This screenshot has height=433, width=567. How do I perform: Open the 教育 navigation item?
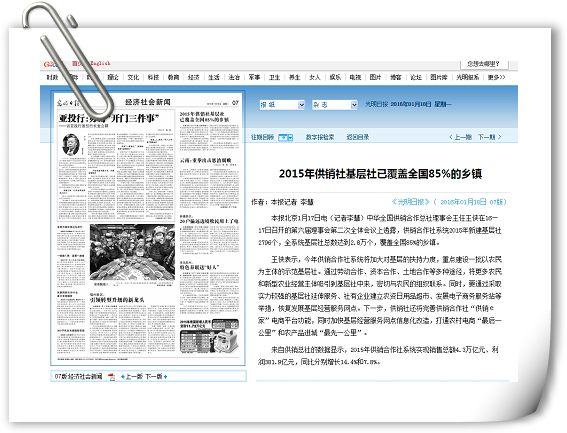point(174,77)
